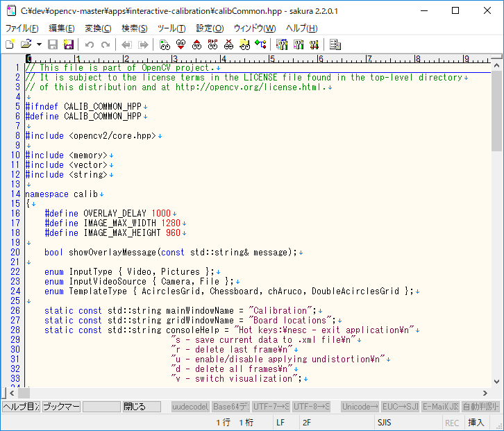Click the vertical scrollbar thumb
The height and width of the screenshot is (431, 504).
pos(496,108)
